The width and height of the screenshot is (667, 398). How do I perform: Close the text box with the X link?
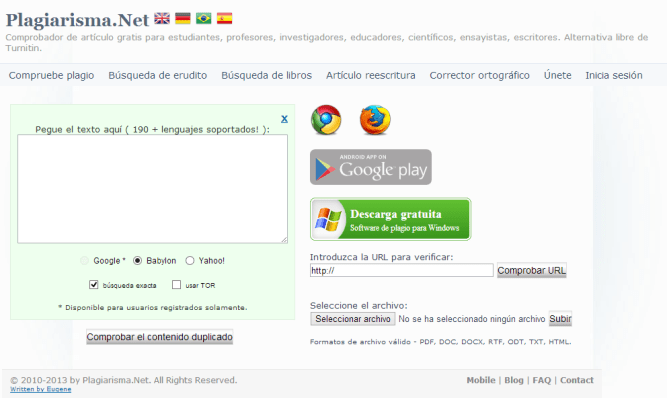tap(284, 119)
